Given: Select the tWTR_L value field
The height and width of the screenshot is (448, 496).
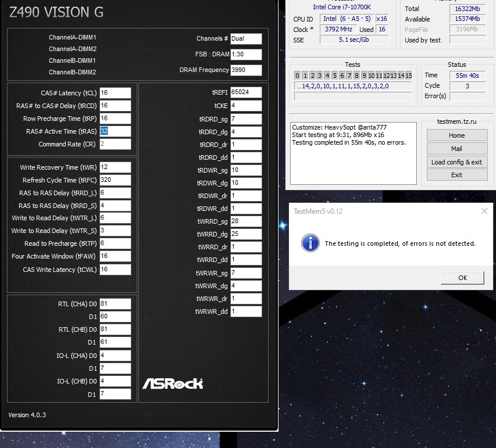Looking at the screenshot, I should 115,218.
